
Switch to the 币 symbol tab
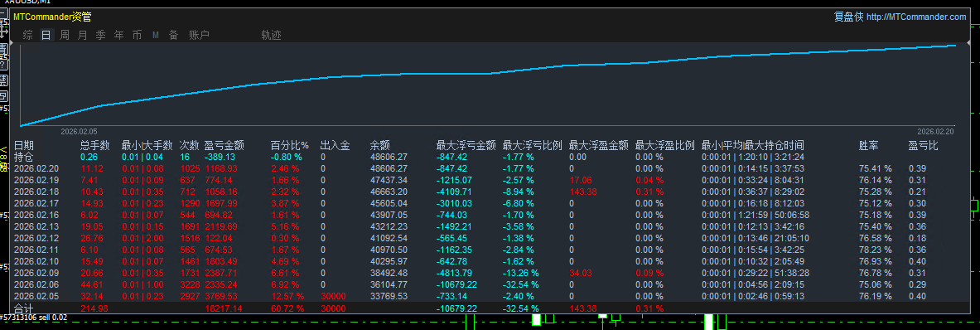click(x=137, y=36)
